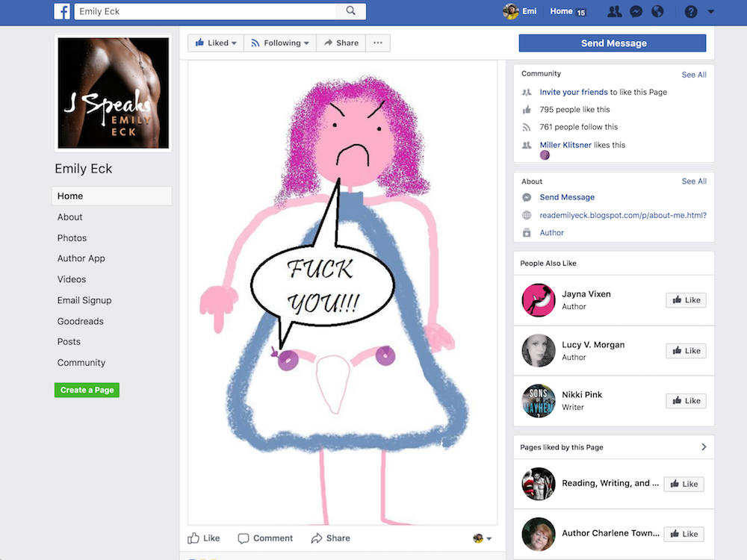The height and width of the screenshot is (560, 747).
Task: Open the Quick Help question mark icon
Action: [691, 11]
